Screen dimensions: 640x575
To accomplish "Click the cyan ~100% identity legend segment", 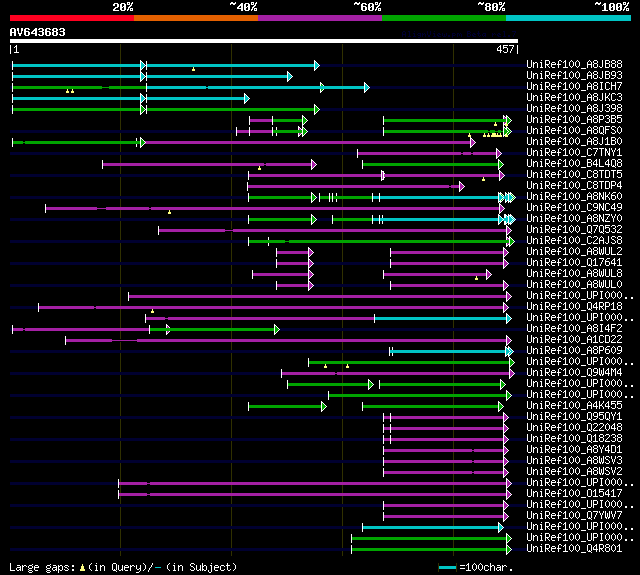I will coord(569,18).
